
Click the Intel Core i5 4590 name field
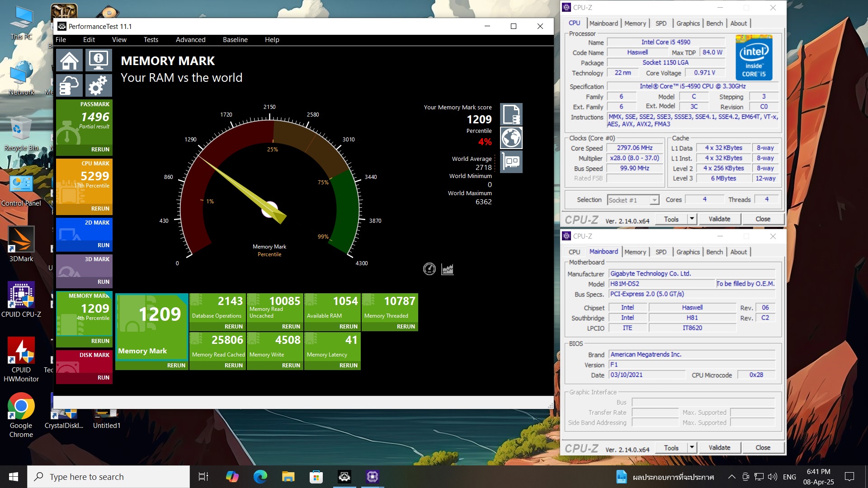point(665,42)
